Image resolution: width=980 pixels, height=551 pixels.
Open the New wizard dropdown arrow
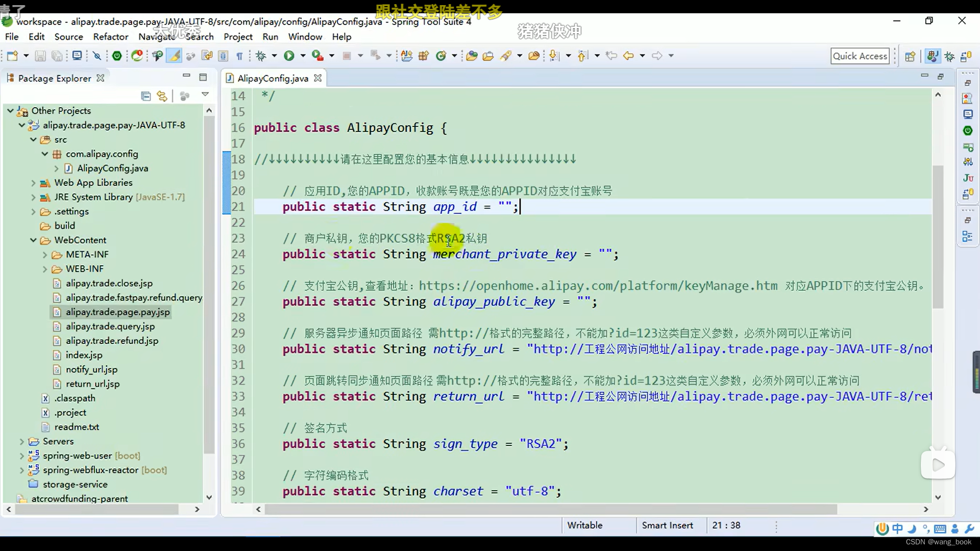pos(26,56)
